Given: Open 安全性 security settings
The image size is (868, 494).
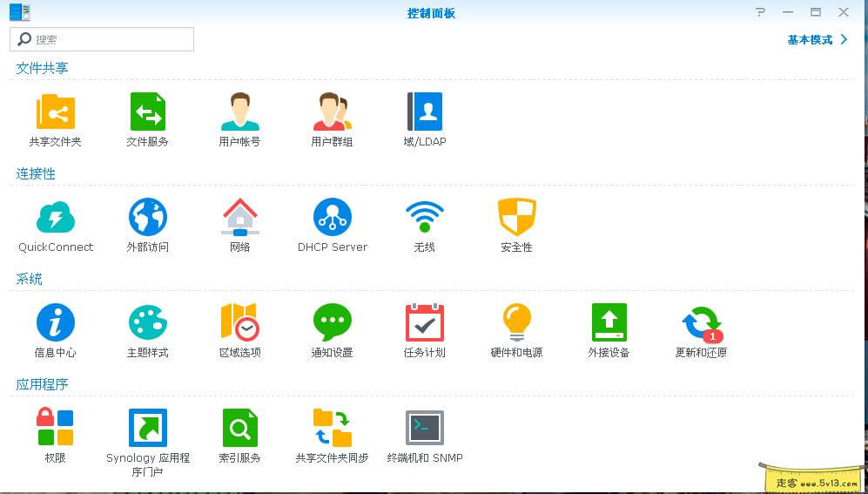Looking at the screenshot, I should tap(516, 218).
